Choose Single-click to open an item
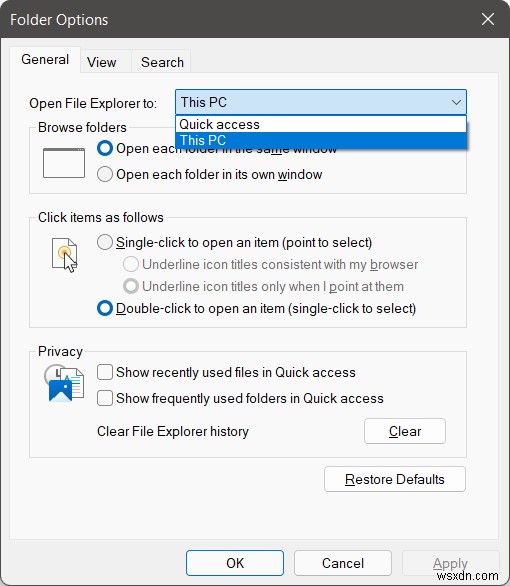The image size is (510, 586). click(x=105, y=242)
